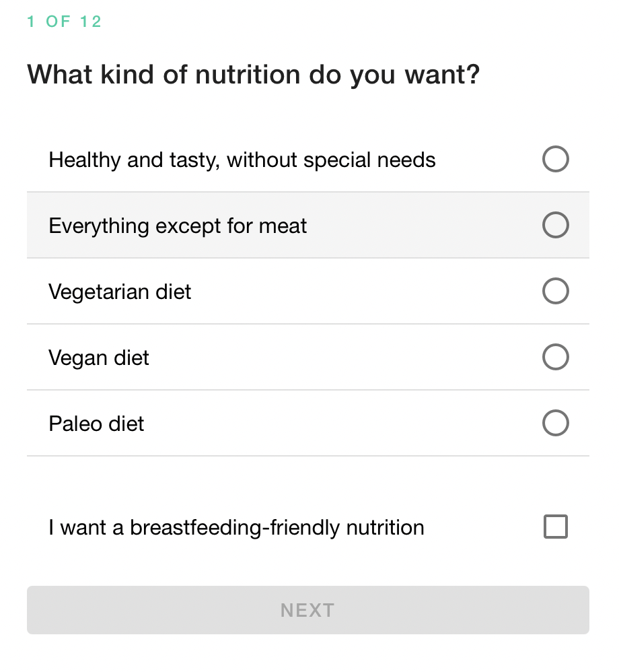Choose the 'Everything except for meat' radio circle

coord(555,226)
